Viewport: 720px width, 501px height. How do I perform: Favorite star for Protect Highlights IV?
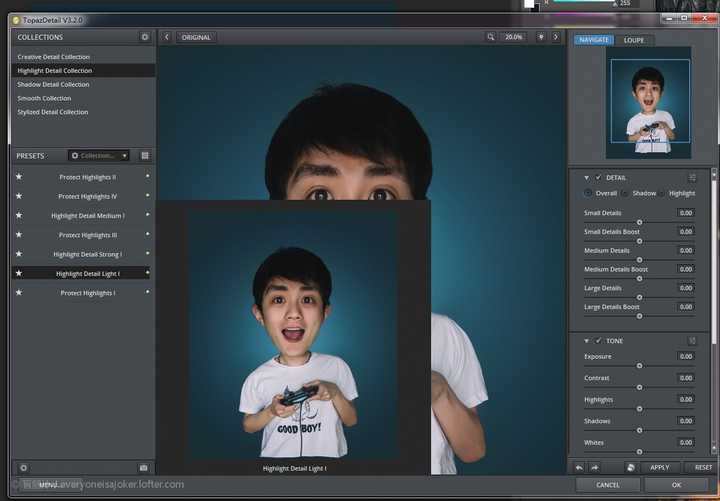click(x=19, y=196)
